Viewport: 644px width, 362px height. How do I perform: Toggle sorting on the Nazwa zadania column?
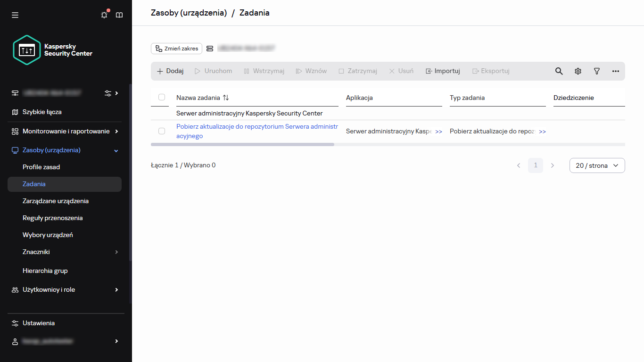pyautogui.click(x=226, y=97)
